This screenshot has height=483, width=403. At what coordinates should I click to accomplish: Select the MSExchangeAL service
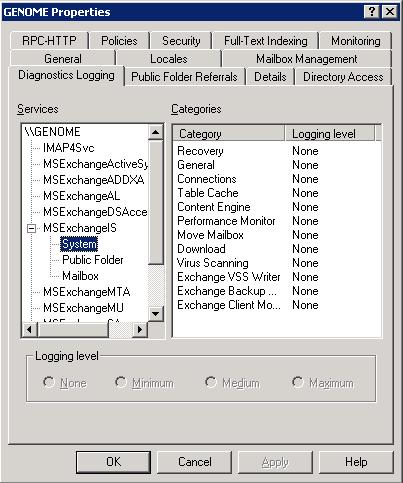coord(82,196)
